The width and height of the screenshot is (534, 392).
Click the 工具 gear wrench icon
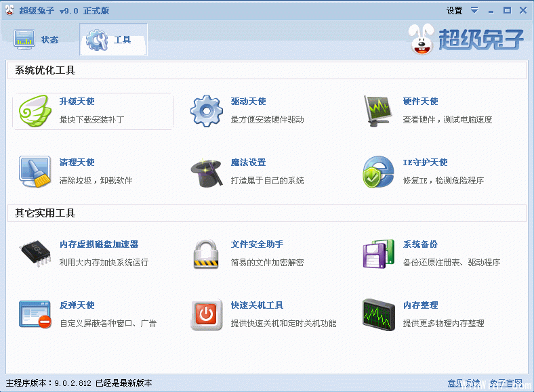[97, 40]
